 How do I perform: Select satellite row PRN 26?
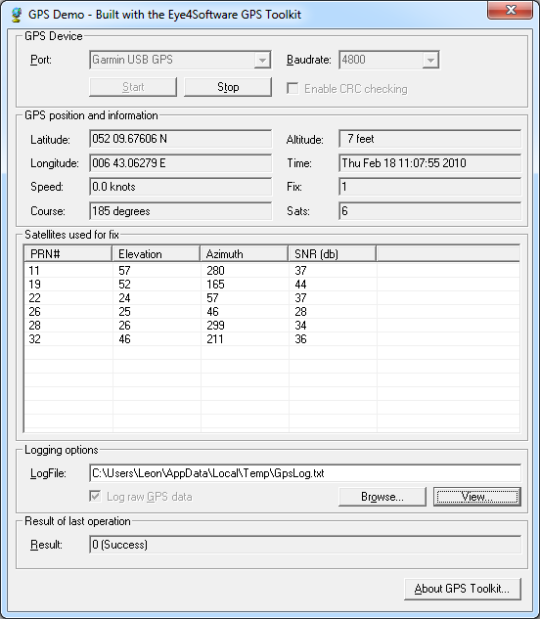pyautogui.click(x=272, y=312)
